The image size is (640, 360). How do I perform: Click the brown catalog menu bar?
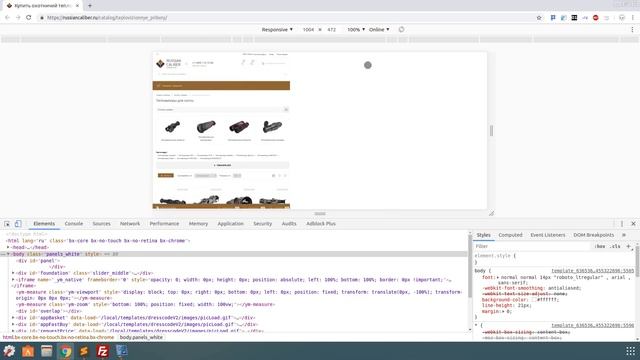221,86
